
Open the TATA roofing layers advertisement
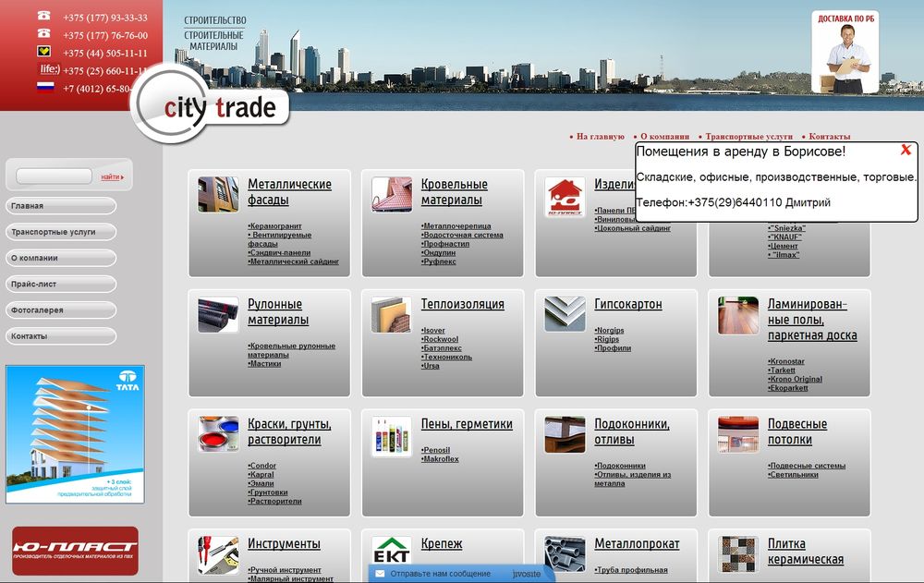(75, 434)
